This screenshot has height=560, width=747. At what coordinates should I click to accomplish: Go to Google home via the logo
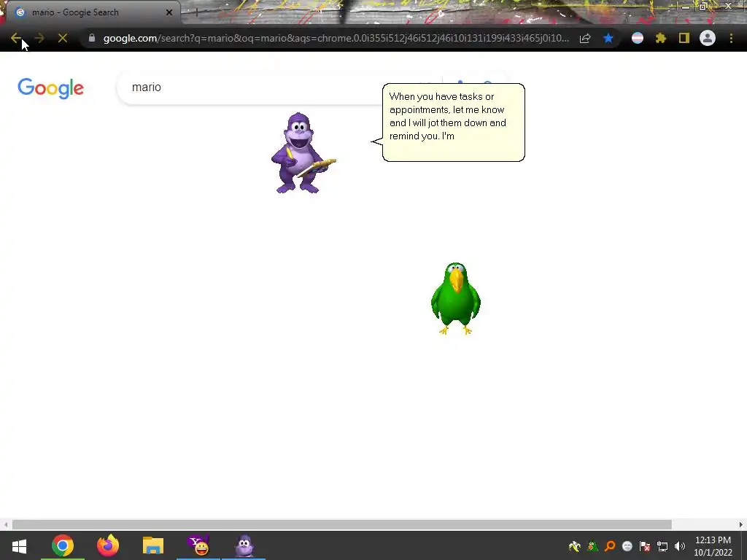[50, 88]
